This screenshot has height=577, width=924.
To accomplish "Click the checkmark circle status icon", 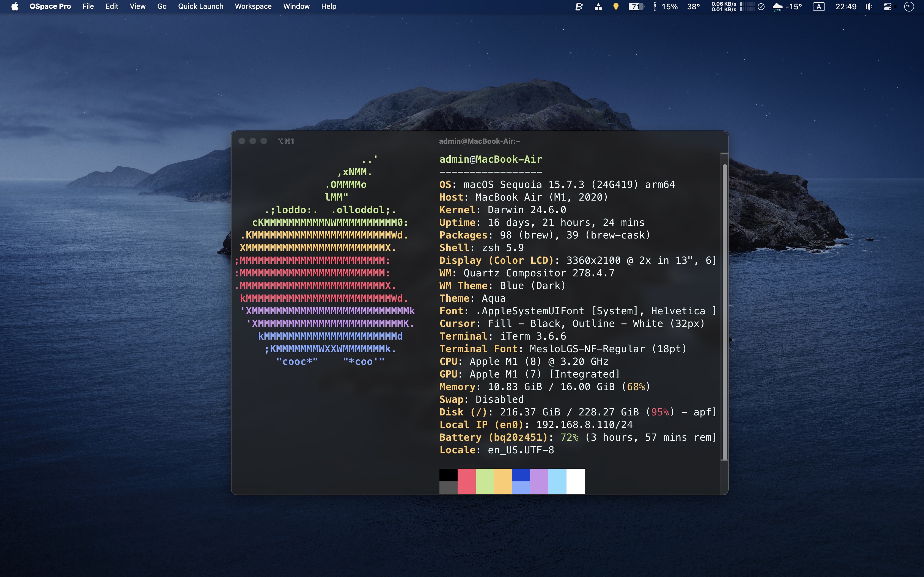I will coord(761,7).
